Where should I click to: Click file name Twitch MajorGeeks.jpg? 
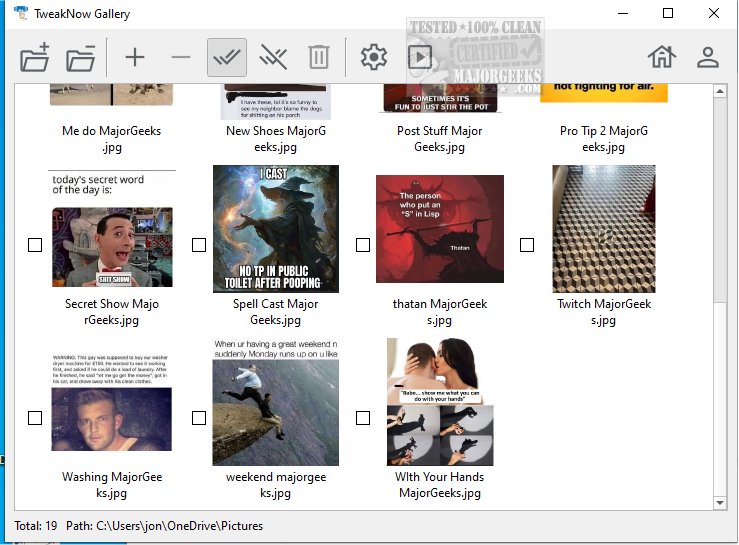coord(604,312)
